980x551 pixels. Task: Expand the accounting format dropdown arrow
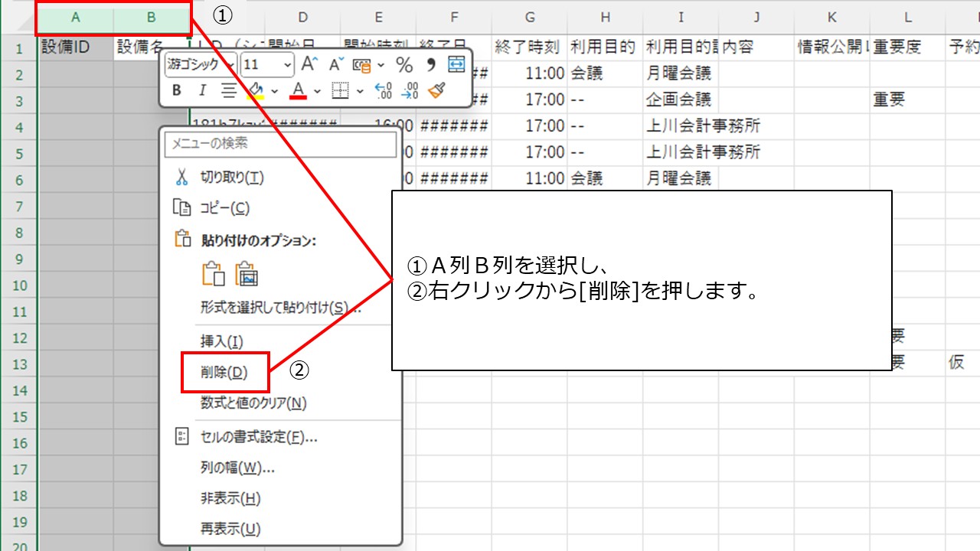point(381,65)
